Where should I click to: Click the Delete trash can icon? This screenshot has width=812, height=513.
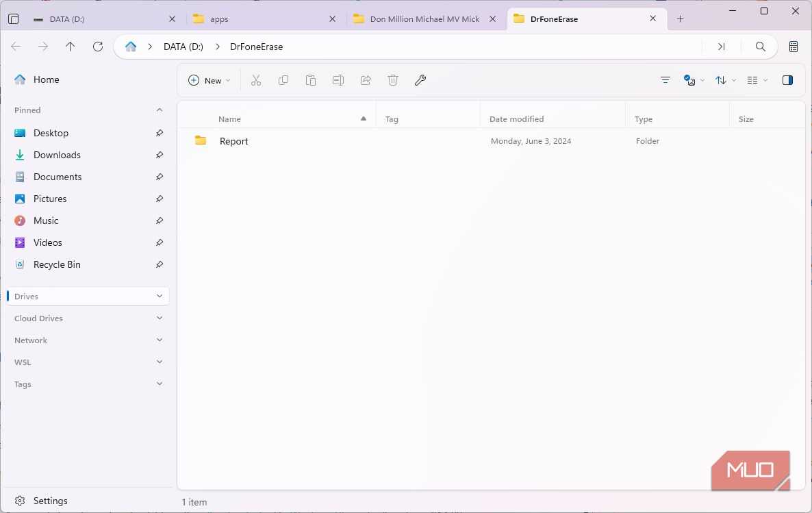tap(393, 80)
